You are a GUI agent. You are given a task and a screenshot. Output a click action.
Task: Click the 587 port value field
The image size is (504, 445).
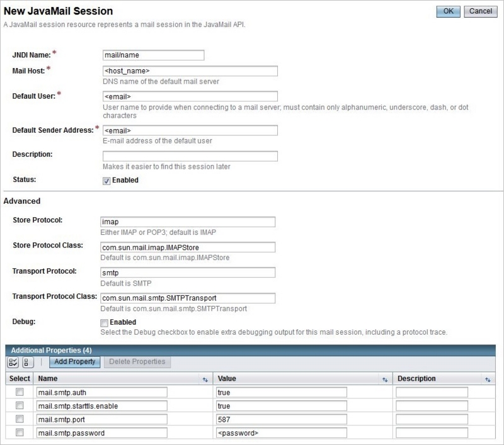click(x=281, y=419)
